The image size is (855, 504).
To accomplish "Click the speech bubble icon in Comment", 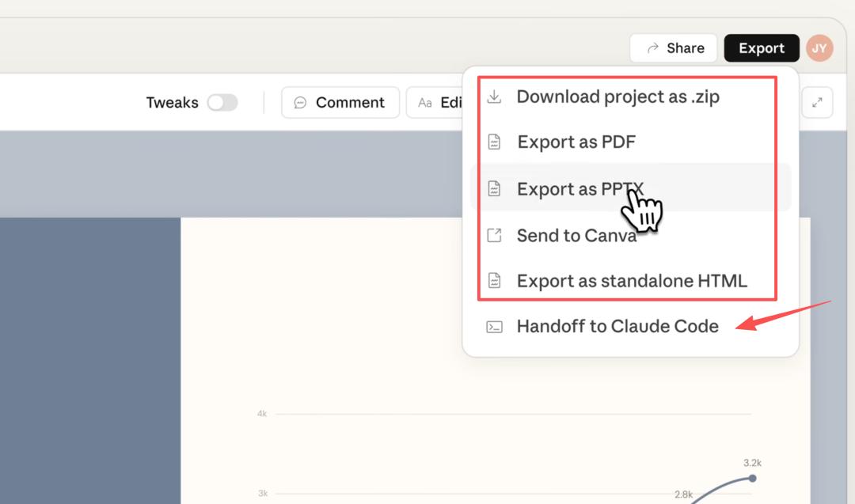I will [x=300, y=103].
